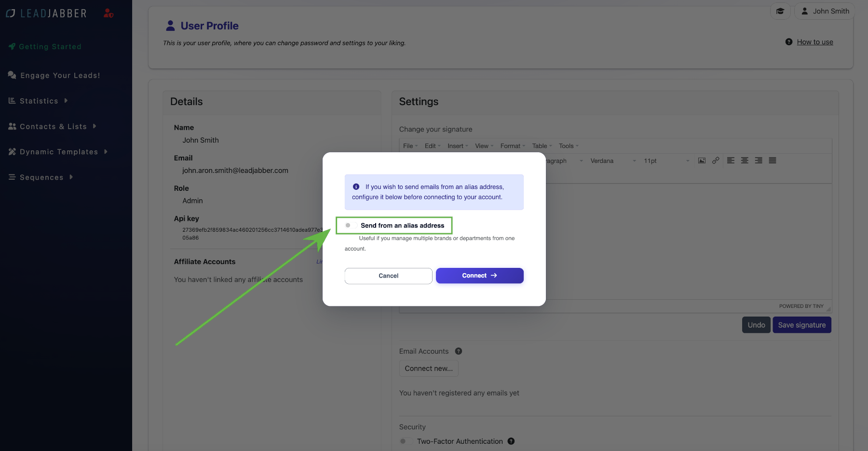Align signature text left

[731, 160]
